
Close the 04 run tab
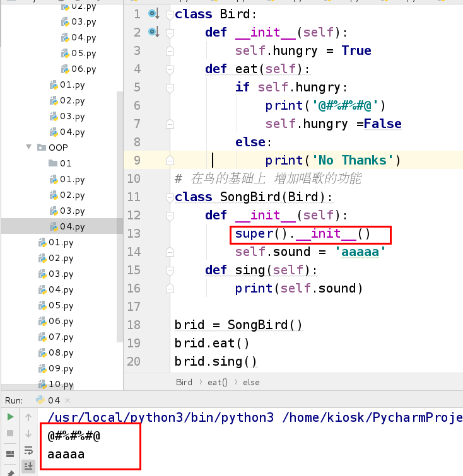pos(67,400)
